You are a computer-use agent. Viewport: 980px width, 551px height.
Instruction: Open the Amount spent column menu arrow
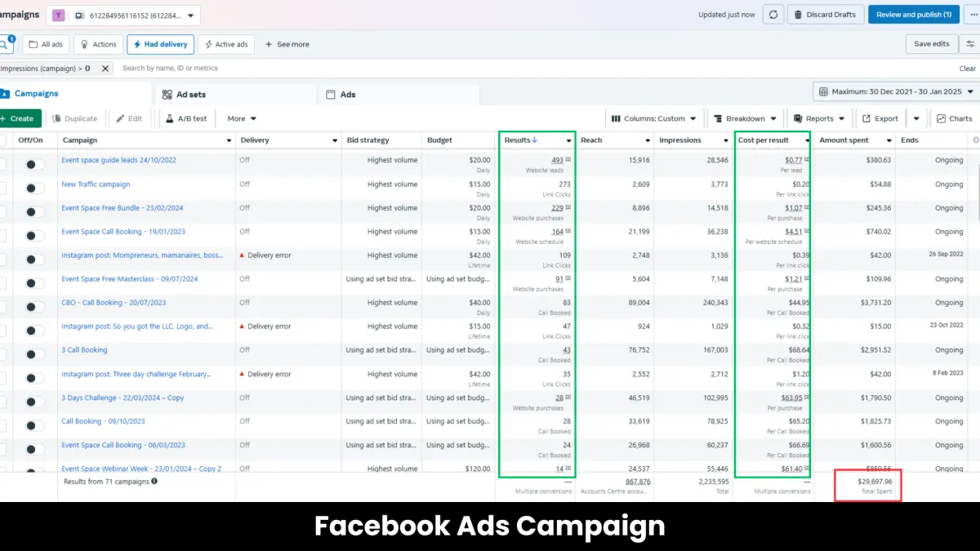click(x=888, y=140)
